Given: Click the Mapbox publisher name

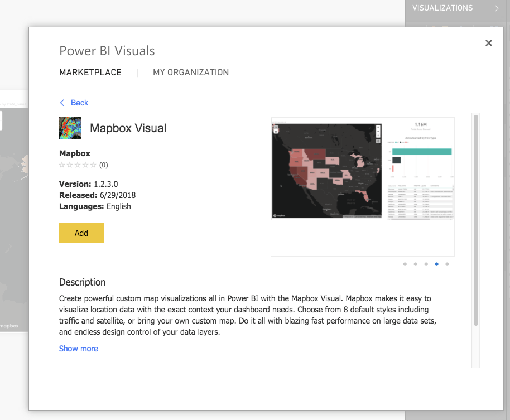Looking at the screenshot, I should coord(75,153).
